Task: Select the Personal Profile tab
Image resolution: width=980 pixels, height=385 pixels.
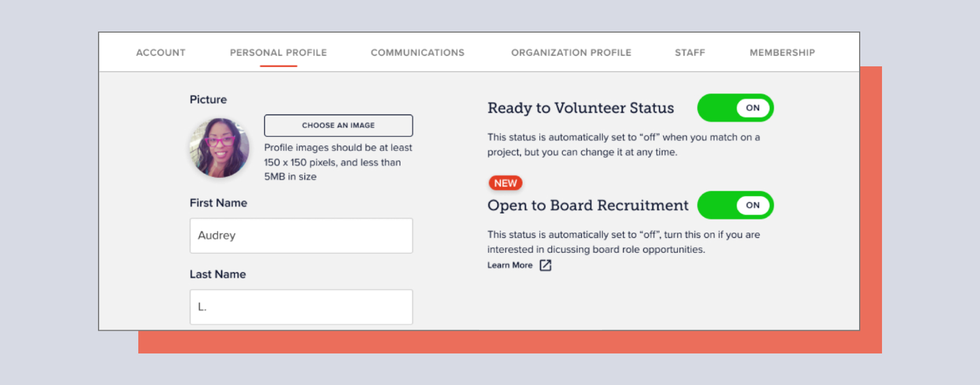Action: (278, 53)
